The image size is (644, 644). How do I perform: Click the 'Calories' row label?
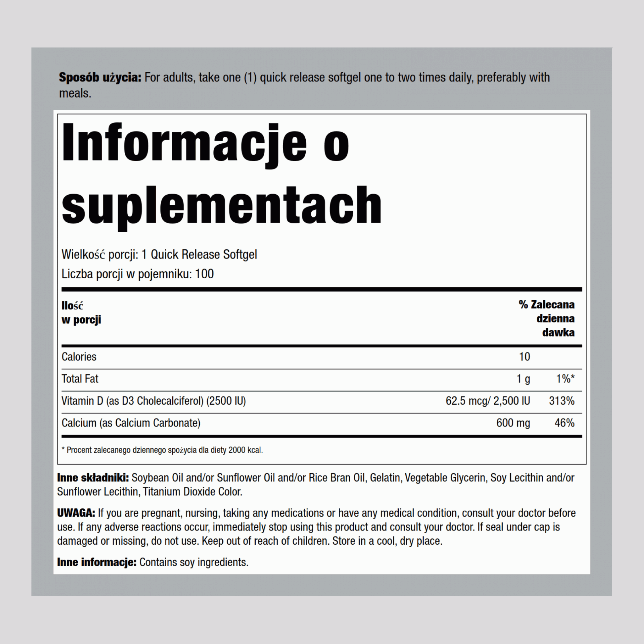(79, 357)
